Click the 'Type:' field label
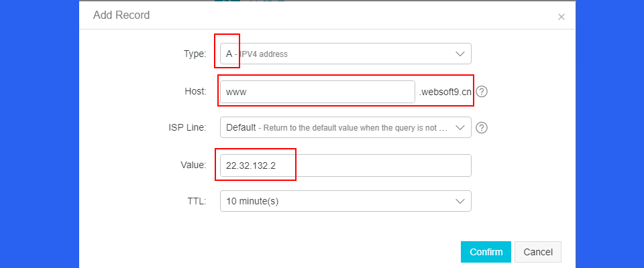Screen dimensions: 644x268 [195, 54]
